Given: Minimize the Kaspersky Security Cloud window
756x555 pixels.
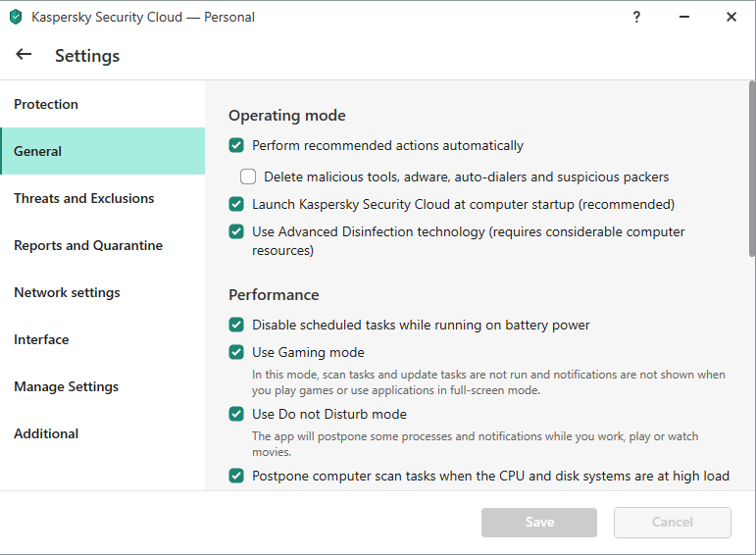Looking at the screenshot, I should pos(683,17).
